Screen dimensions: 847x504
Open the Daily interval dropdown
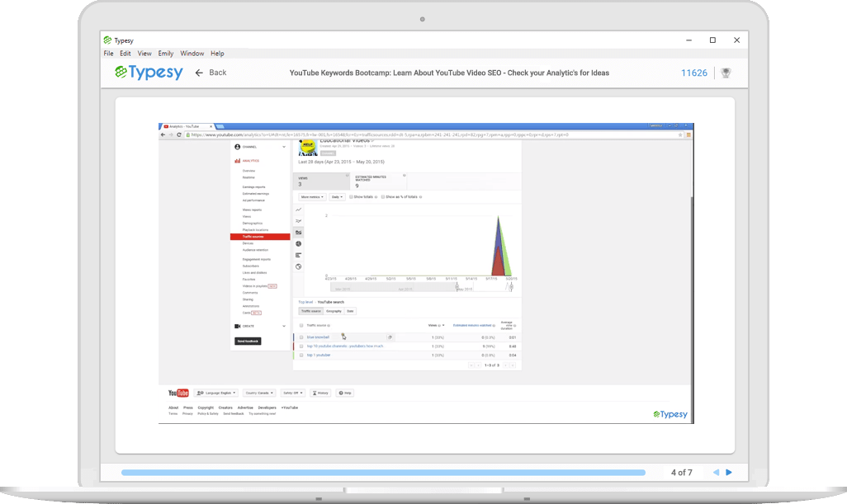(x=337, y=197)
